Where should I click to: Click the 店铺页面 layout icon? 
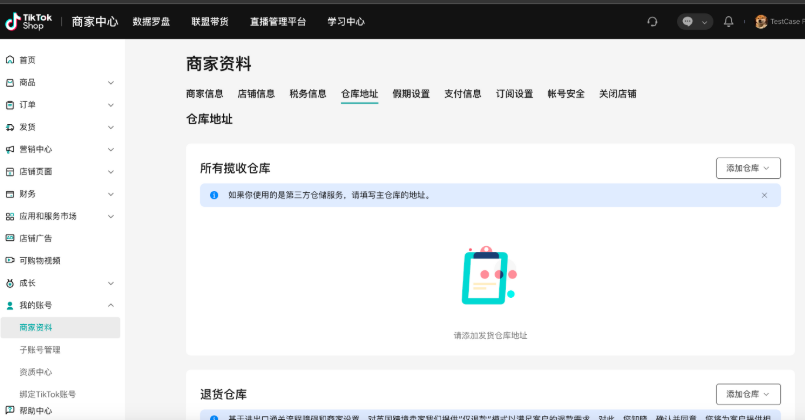pos(10,171)
